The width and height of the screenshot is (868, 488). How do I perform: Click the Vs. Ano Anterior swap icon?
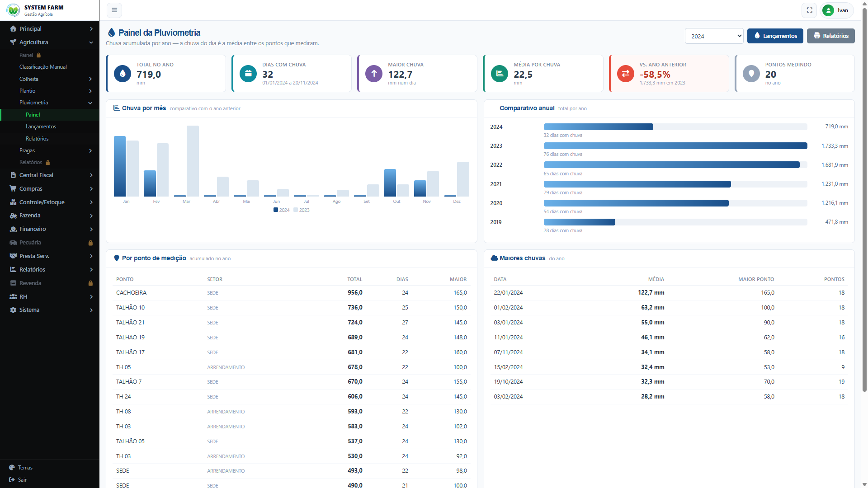626,74
